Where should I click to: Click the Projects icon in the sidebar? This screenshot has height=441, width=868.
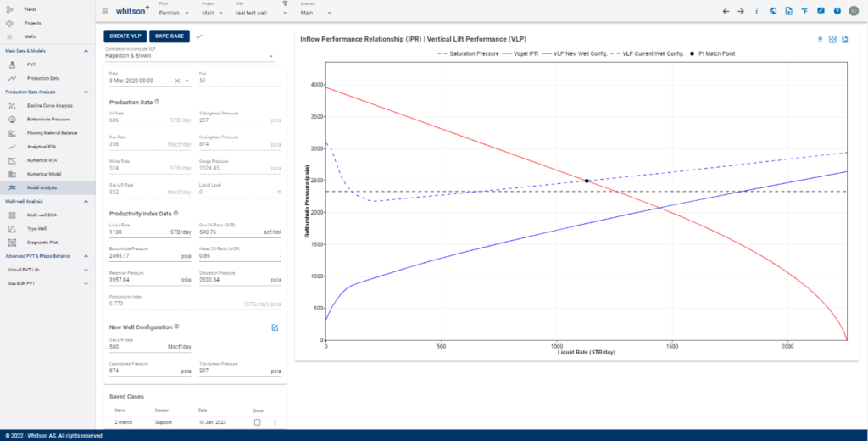click(x=9, y=23)
